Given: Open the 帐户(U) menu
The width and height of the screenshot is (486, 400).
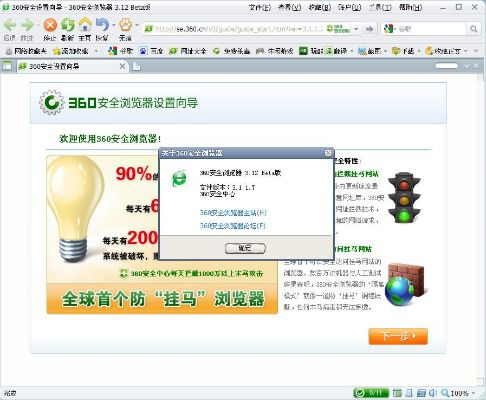Looking at the screenshot, I should coord(350,7).
